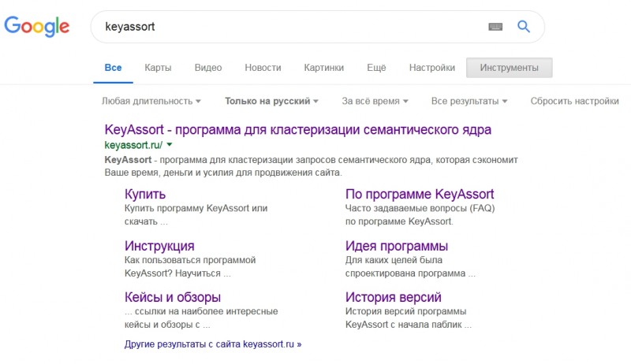631x364 pixels.
Task: Switch to the Видео tab
Action: (207, 68)
